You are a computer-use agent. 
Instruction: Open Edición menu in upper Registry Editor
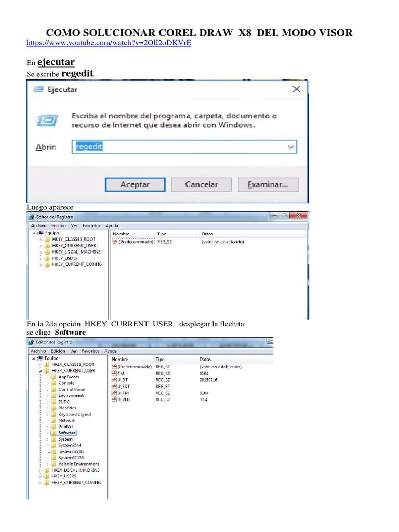click(59, 225)
